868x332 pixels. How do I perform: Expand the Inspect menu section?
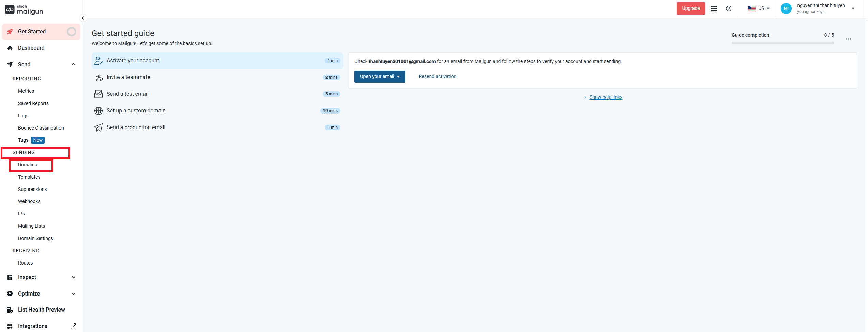tap(74, 277)
